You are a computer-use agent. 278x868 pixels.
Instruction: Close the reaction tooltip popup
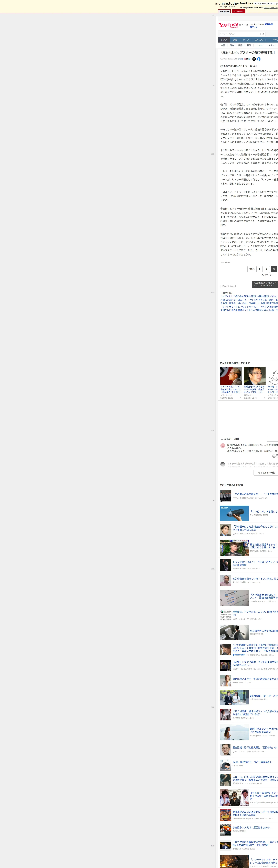(277, 283)
